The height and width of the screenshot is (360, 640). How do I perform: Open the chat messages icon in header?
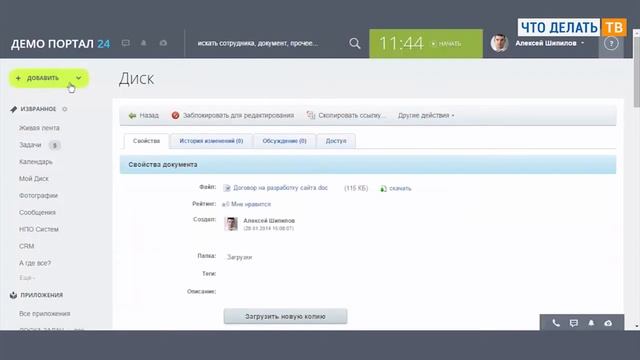click(126, 43)
